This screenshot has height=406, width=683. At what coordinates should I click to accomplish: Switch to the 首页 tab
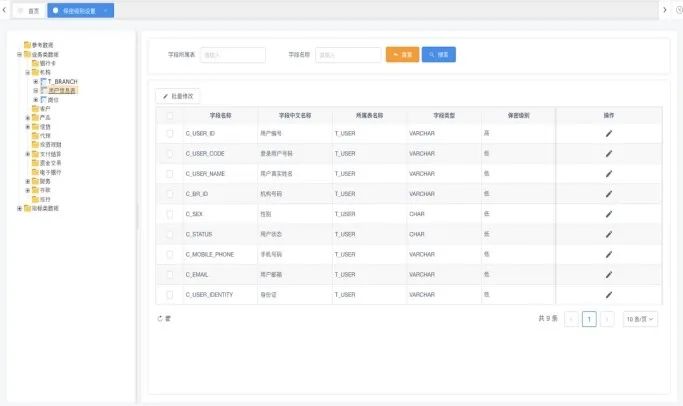pyautogui.click(x=28, y=10)
